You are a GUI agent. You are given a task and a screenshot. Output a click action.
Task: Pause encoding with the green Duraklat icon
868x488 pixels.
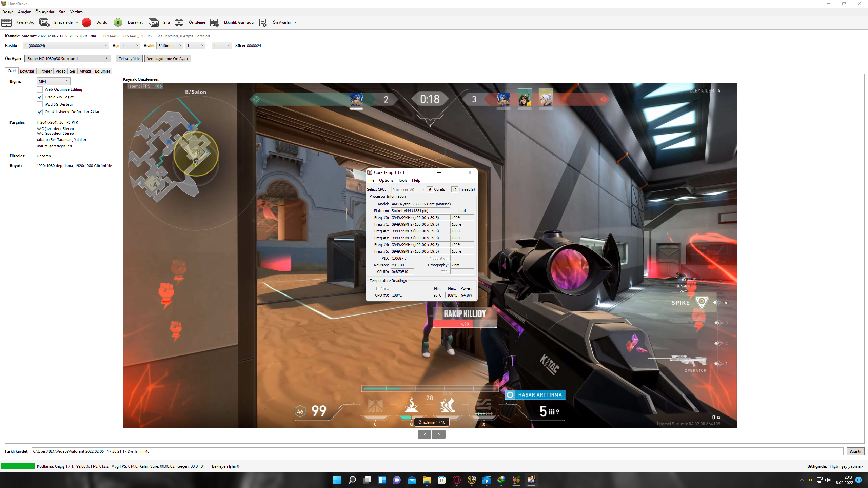tap(118, 22)
